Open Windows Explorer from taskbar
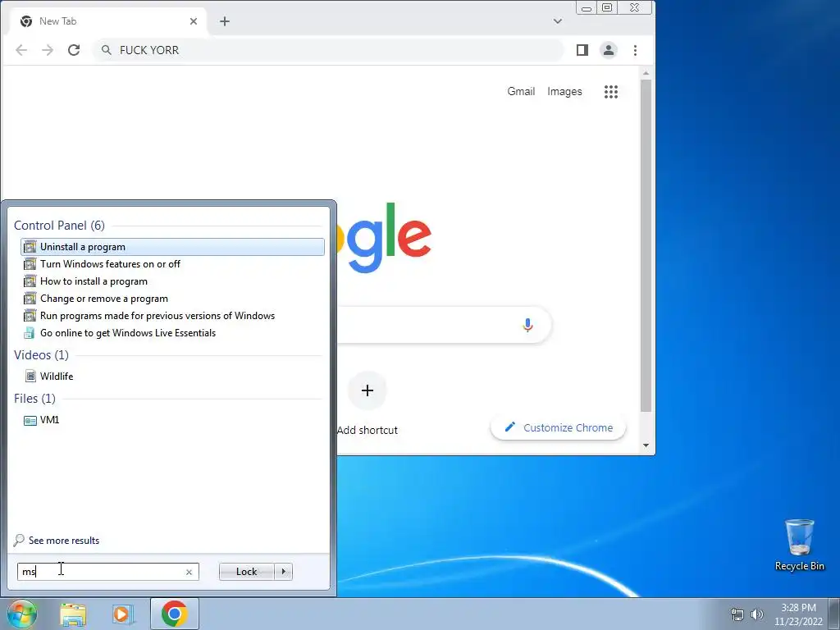Viewport: 840px width, 630px height. [x=73, y=614]
